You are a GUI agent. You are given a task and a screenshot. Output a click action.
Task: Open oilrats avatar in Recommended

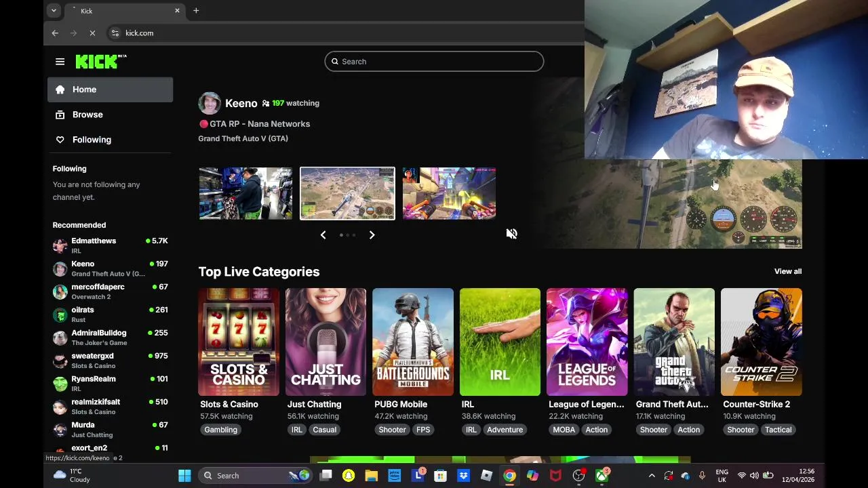[60, 314]
